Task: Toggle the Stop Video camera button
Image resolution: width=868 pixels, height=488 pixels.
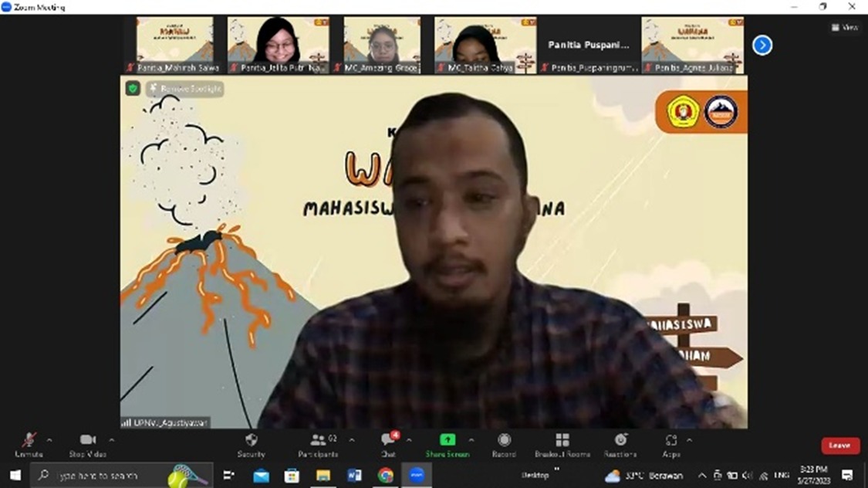Action: 87,444
